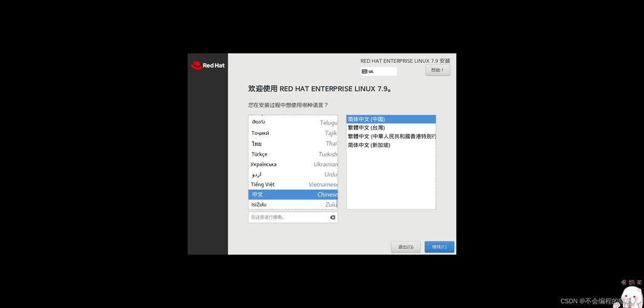644x308 pixels.
Task: Select IsiZulu Zulu language row
Action: point(293,205)
